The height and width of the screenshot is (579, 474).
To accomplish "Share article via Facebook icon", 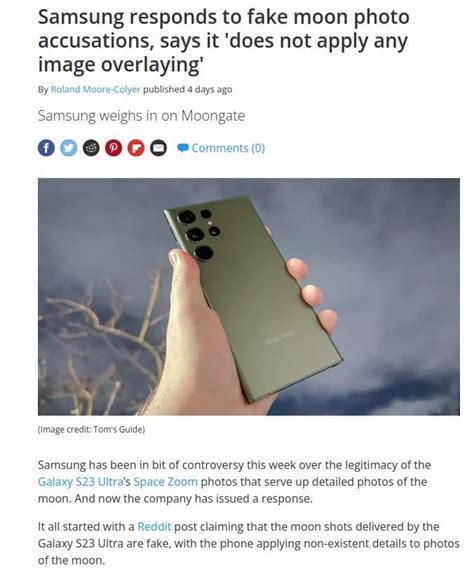I will coord(46,148).
